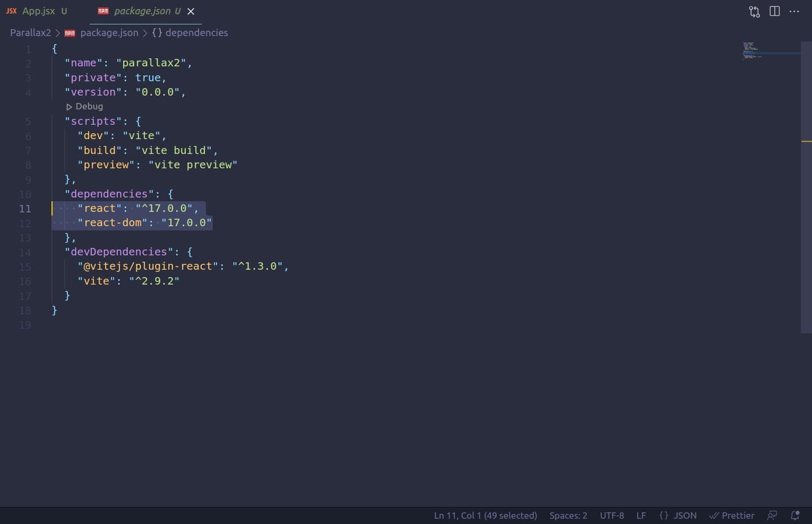Open dependencies breadcrumb symbol
This screenshot has height=524, width=812.
pyautogui.click(x=196, y=33)
